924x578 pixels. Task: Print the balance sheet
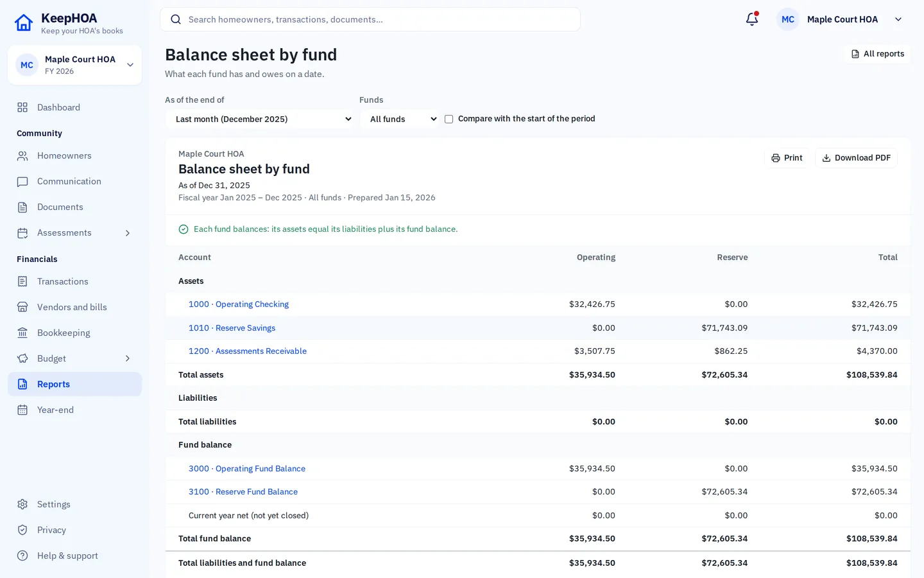(787, 158)
